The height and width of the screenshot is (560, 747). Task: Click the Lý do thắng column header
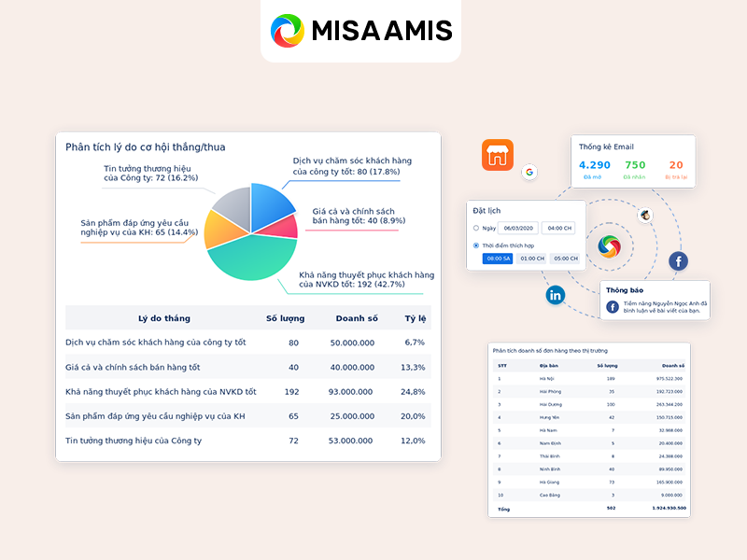pyautogui.click(x=163, y=318)
